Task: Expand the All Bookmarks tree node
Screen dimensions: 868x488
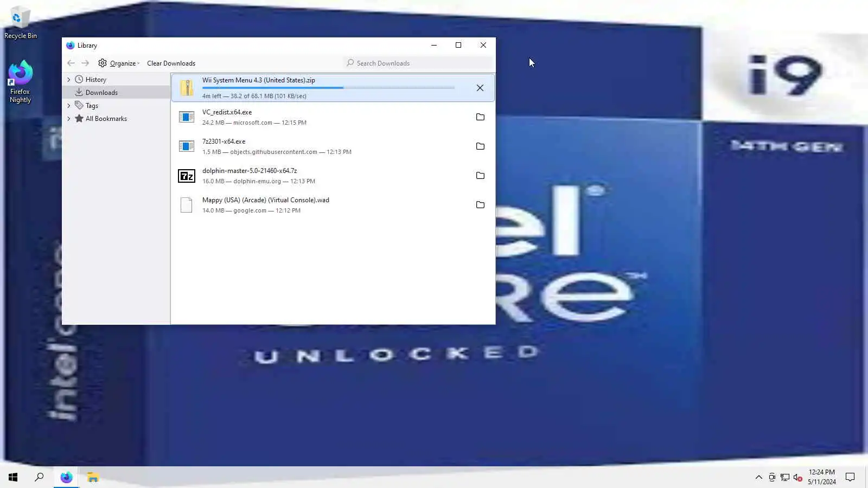Action: click(69, 119)
